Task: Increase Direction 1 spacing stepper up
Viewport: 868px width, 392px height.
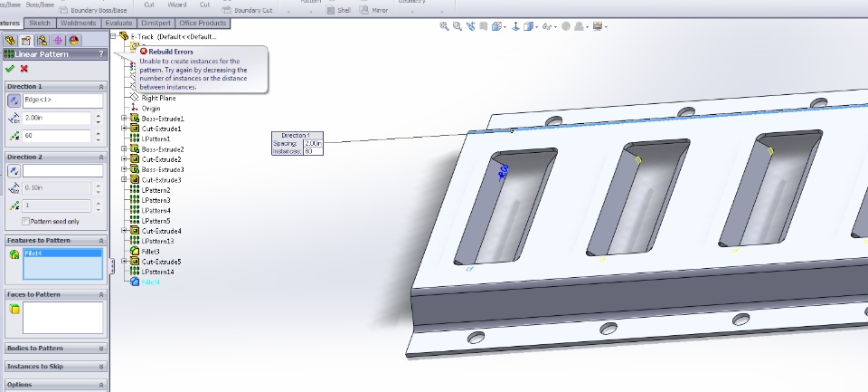Action: click(x=98, y=115)
